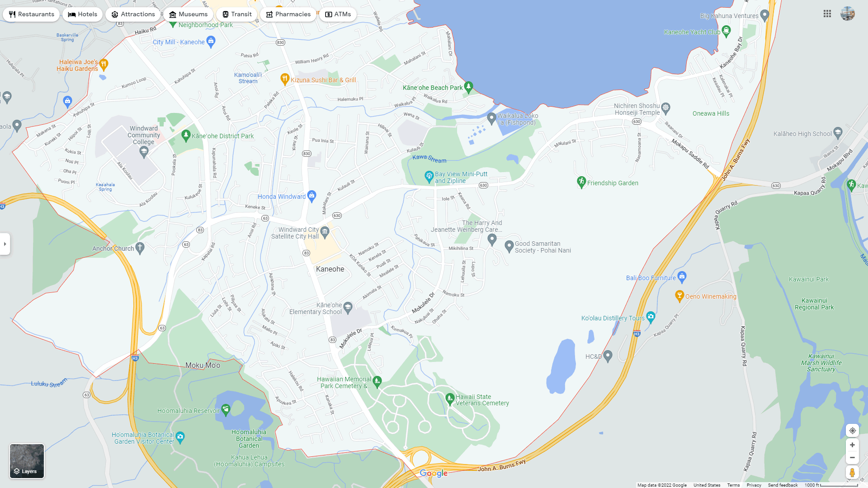Click the map scale bar
This screenshot has width=868, height=488.
coord(831,485)
